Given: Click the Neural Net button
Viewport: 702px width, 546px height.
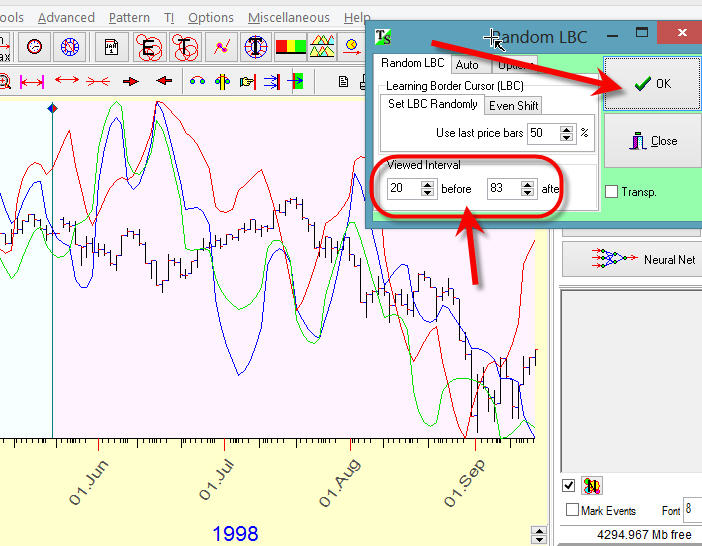Looking at the screenshot, I should (x=630, y=259).
